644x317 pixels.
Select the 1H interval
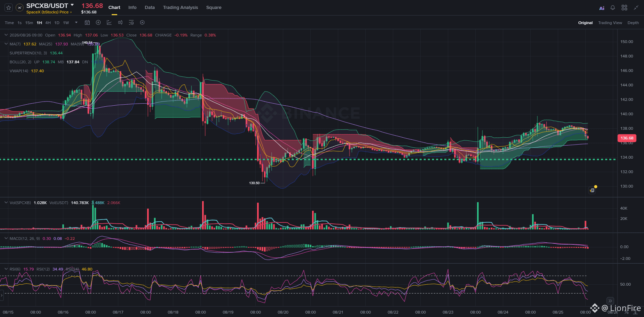(x=40, y=23)
